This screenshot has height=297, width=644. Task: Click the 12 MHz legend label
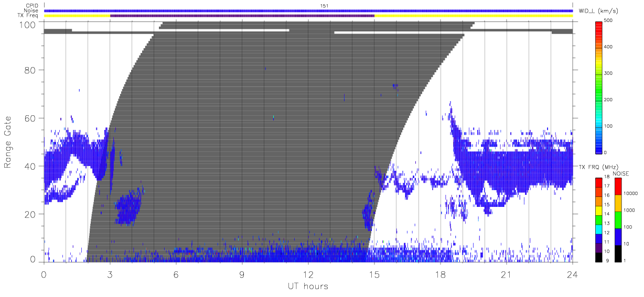click(608, 233)
